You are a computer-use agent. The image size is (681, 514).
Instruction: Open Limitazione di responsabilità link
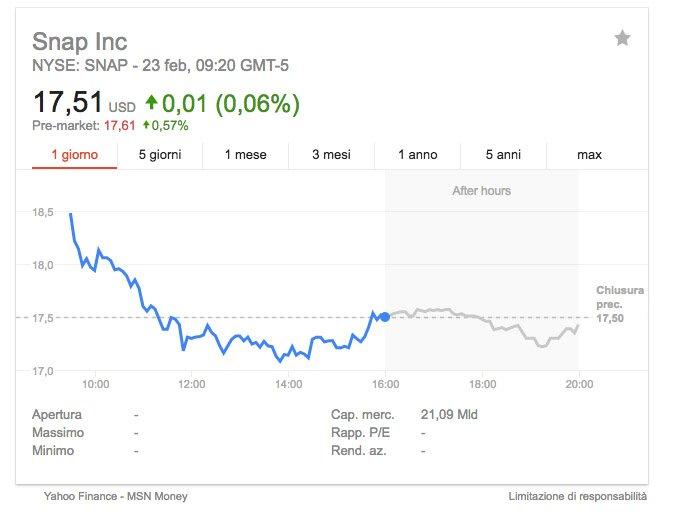pos(578,496)
